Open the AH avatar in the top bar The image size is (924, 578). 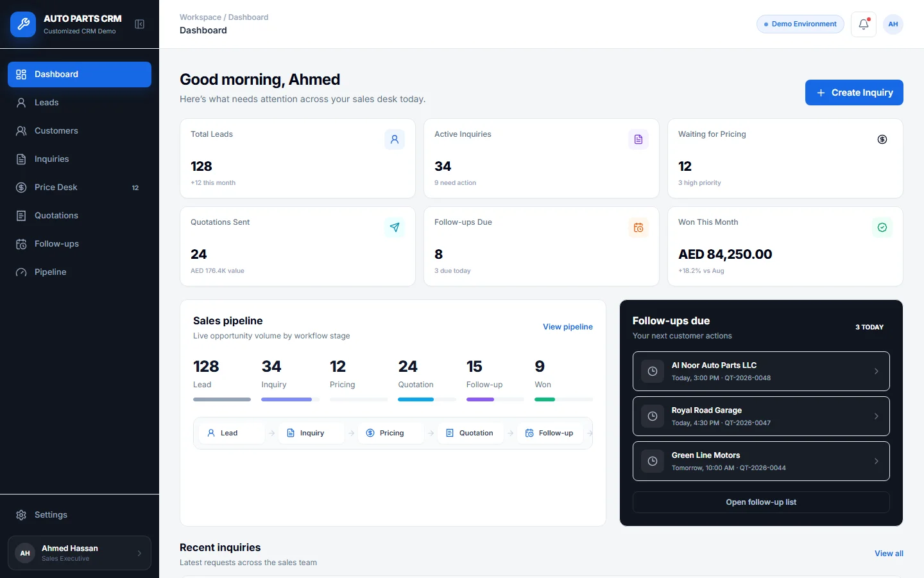[893, 24]
